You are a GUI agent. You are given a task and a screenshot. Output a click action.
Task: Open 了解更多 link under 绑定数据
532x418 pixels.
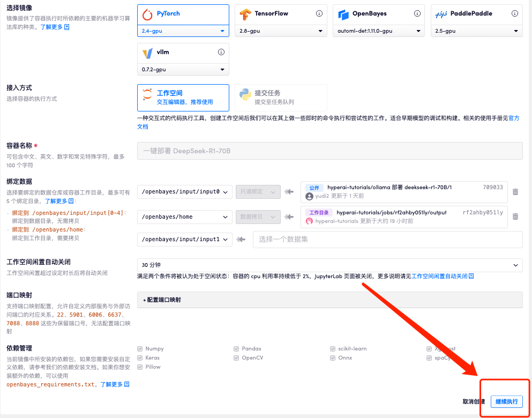59,201
